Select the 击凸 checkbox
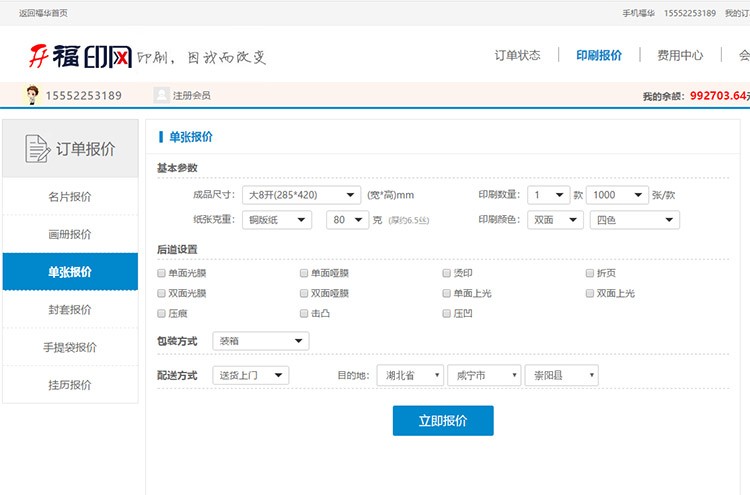750x495 pixels. point(304,313)
